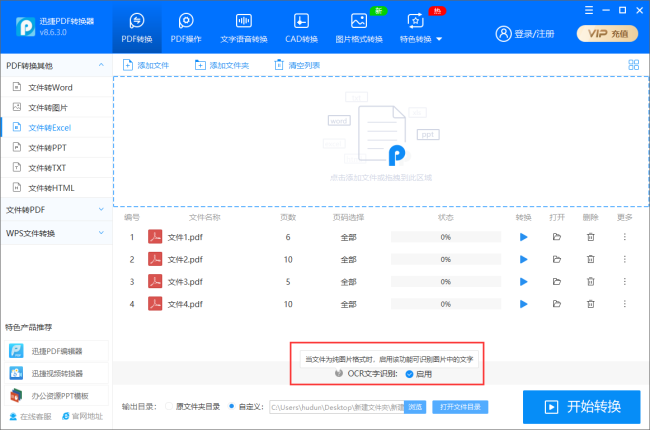Image resolution: width=650 pixels, height=430 pixels.
Task: Click the 添加文件 toolbar icon
Action: tap(128, 65)
